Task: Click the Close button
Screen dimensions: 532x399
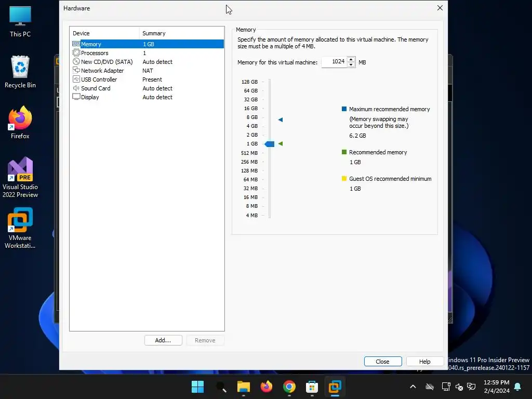Action: click(383, 362)
